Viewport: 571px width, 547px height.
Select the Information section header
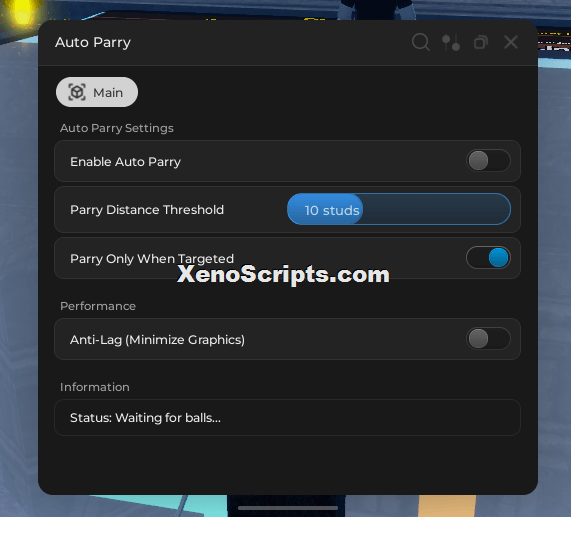[x=95, y=387]
